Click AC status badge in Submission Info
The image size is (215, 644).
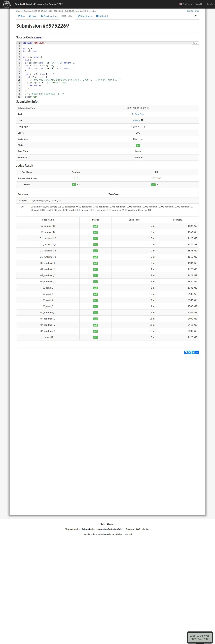[x=138, y=145]
